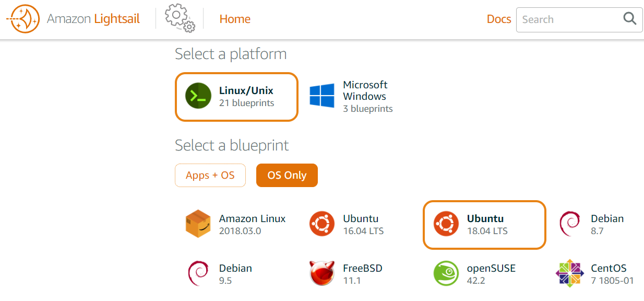
Task: Focus the Search input field
Action: (x=569, y=19)
